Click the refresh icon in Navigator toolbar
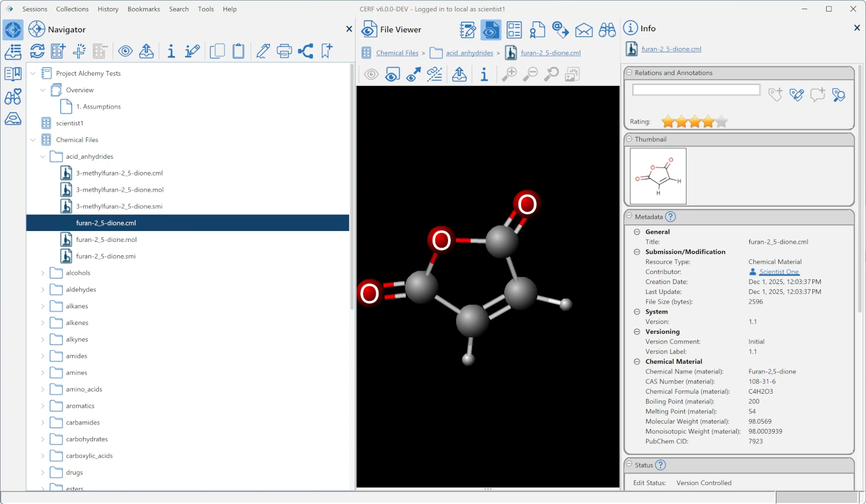The height and width of the screenshot is (504, 866). point(38,51)
